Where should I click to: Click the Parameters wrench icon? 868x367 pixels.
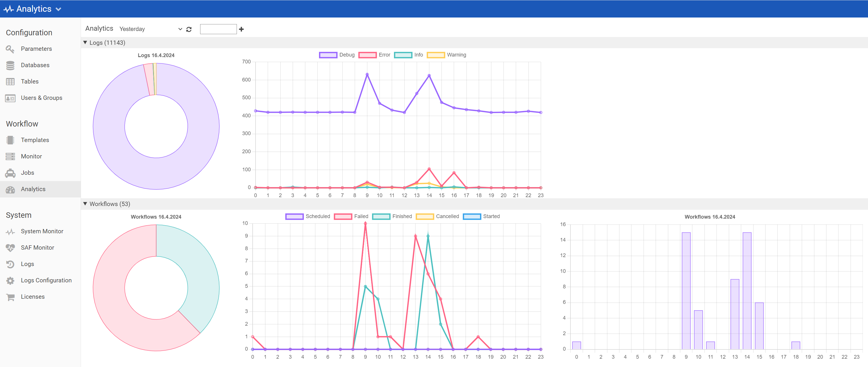tap(10, 49)
